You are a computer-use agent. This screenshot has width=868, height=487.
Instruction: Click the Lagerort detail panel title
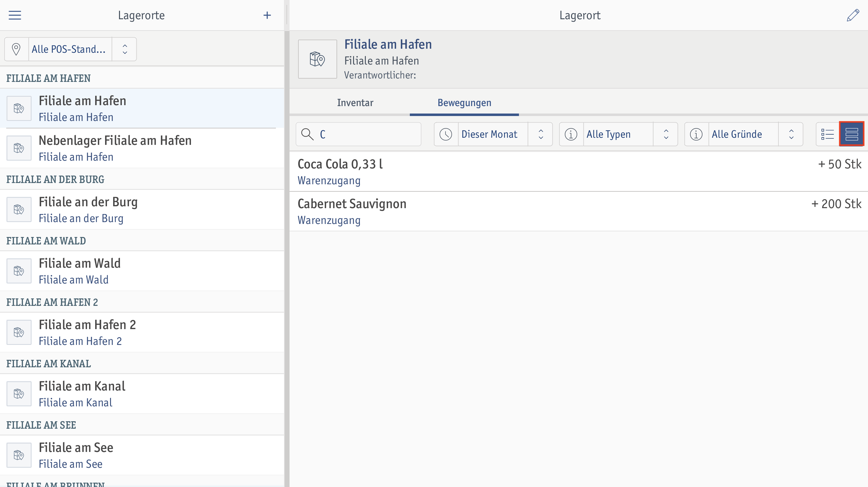[x=580, y=15]
